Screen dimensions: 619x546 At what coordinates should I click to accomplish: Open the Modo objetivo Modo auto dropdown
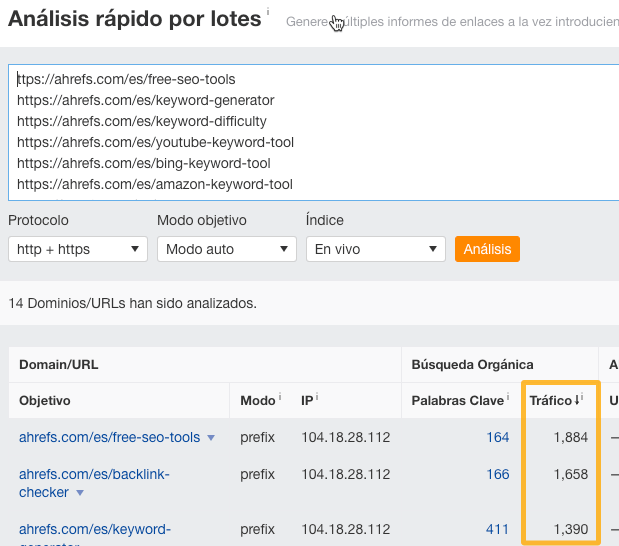click(x=227, y=249)
